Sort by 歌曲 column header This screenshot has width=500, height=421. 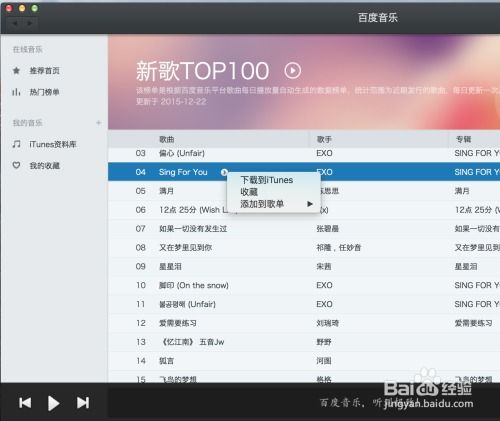point(167,139)
